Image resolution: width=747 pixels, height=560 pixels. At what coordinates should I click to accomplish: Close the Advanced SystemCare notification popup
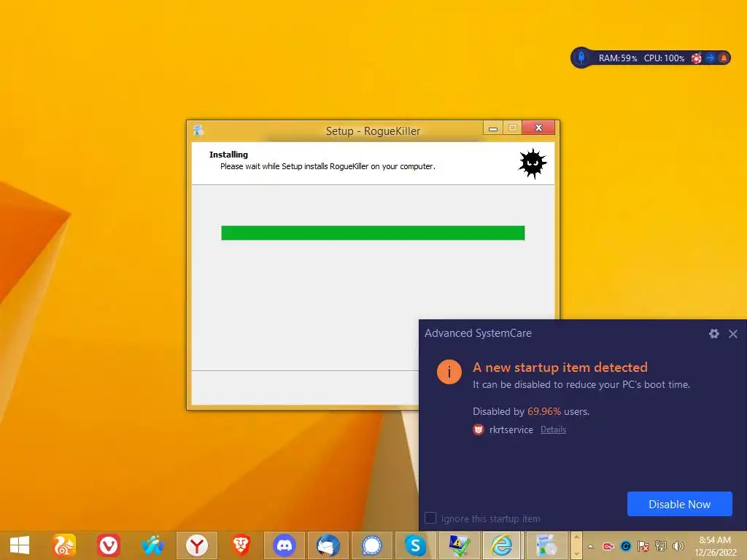click(732, 334)
